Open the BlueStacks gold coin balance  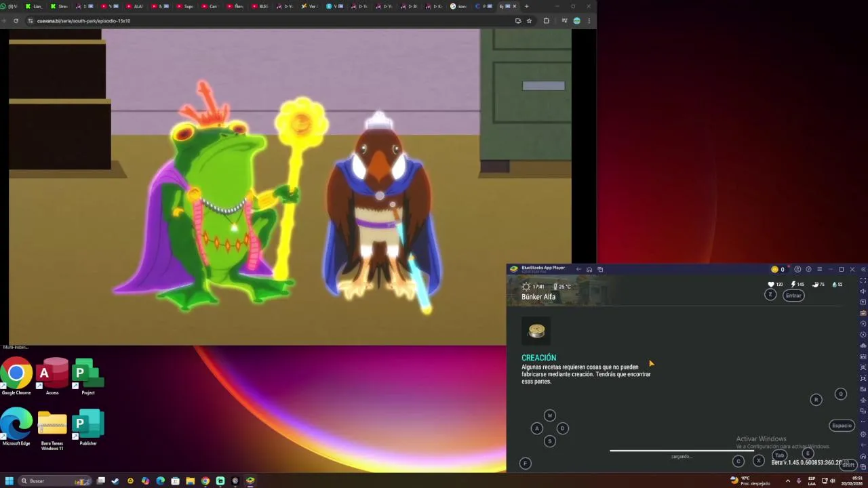coord(778,269)
